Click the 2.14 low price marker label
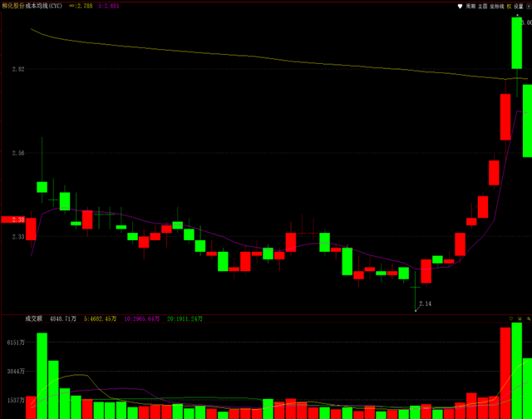The image size is (532, 419). coord(425,303)
